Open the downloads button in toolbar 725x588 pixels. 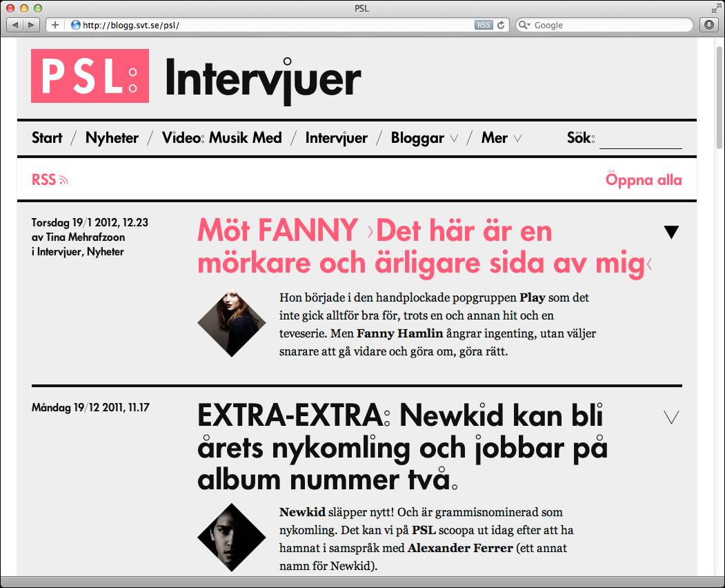coord(709,25)
